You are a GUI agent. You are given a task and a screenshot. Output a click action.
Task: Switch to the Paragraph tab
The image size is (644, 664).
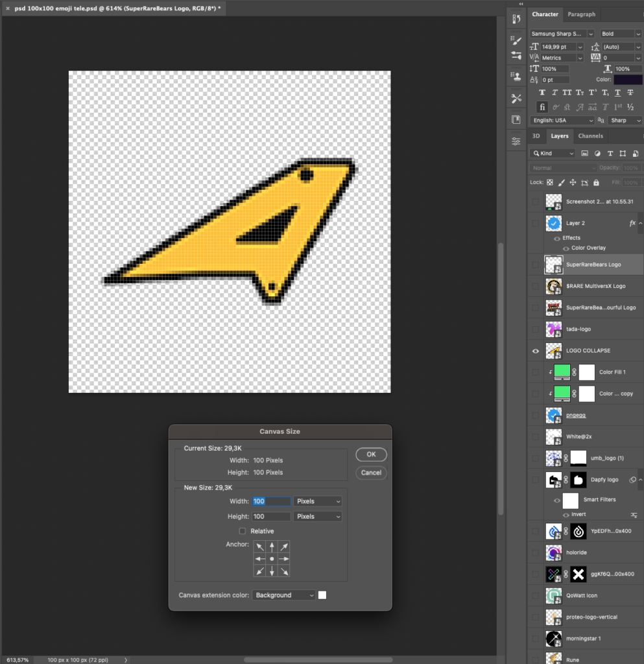click(x=581, y=14)
